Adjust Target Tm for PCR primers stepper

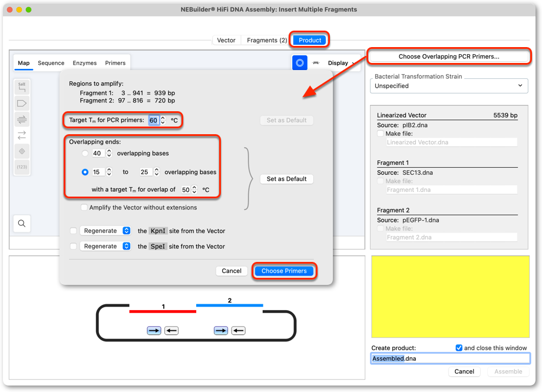[163, 120]
